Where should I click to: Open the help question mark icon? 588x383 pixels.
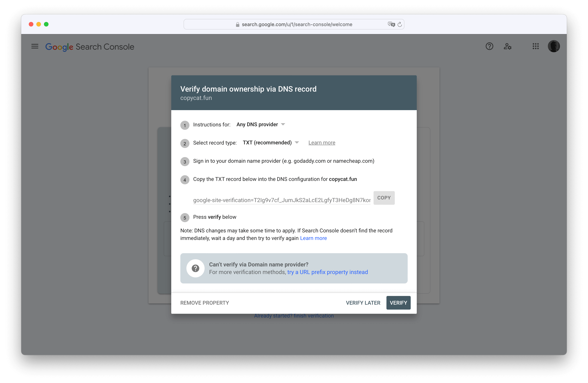489,46
